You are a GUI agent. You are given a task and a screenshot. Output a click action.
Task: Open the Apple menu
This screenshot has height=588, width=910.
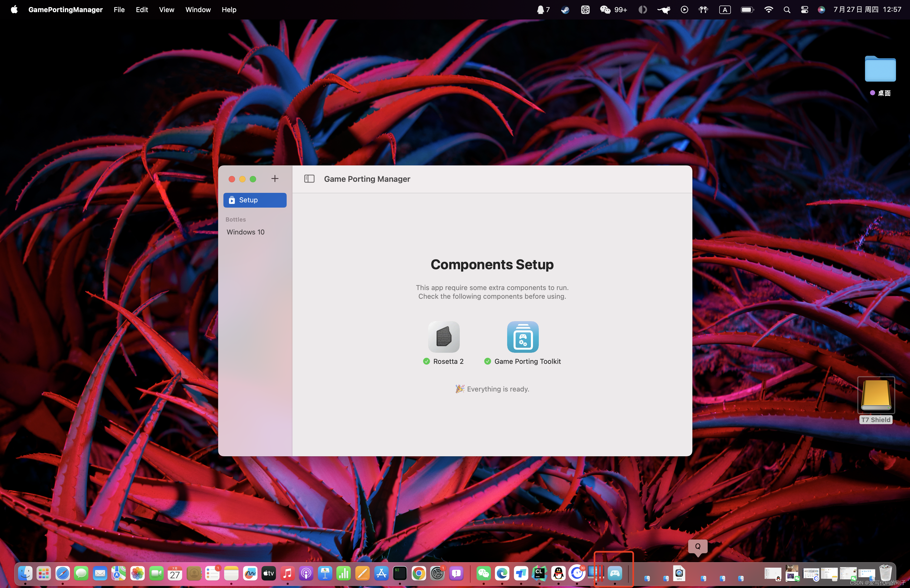tap(14, 9)
